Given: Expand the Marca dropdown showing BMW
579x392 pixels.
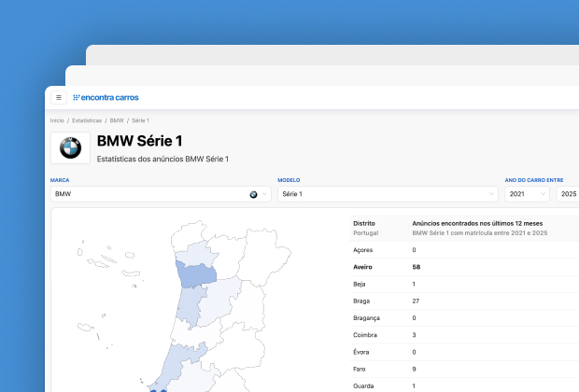Looking at the screenshot, I should 161,194.
